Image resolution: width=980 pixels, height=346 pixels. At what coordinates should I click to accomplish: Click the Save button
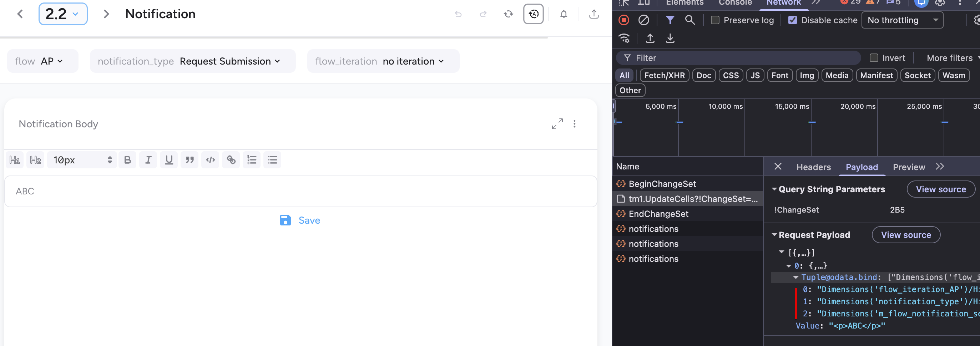pyautogui.click(x=300, y=220)
